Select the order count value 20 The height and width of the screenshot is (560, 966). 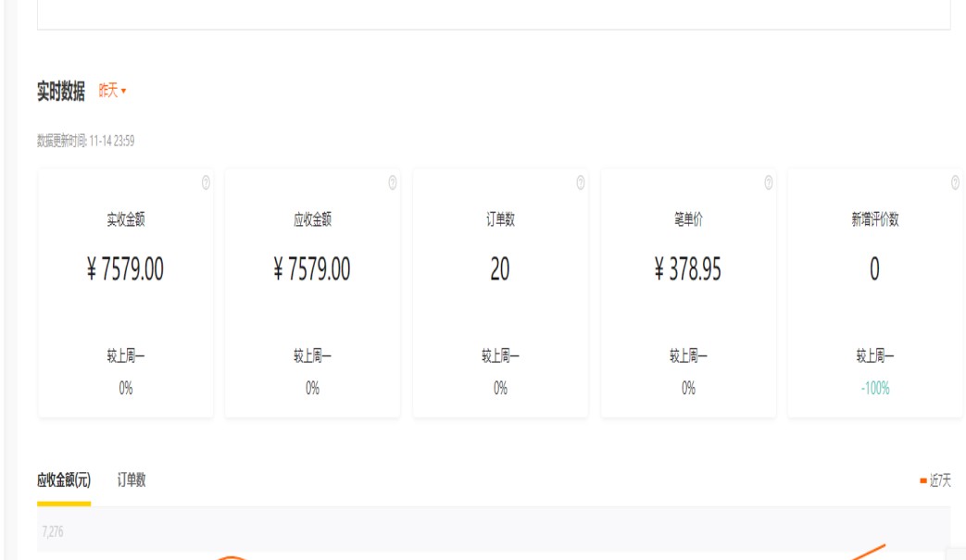pyautogui.click(x=500, y=269)
